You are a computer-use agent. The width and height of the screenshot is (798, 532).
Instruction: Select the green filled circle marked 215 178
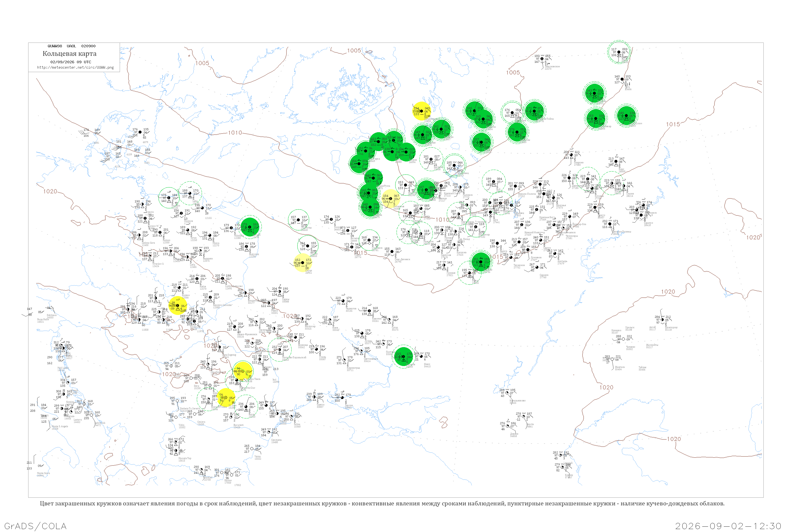tap(404, 357)
